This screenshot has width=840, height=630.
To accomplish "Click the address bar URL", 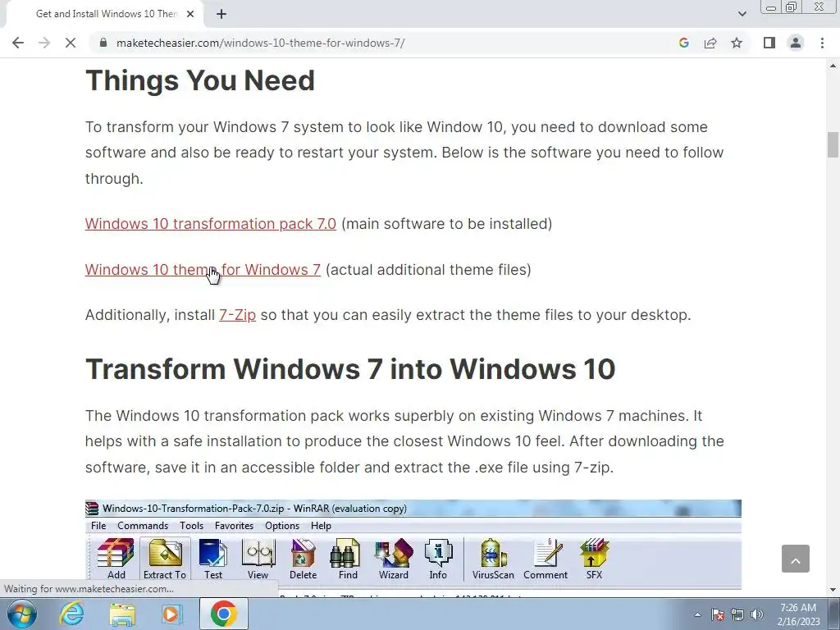I will (x=260, y=43).
